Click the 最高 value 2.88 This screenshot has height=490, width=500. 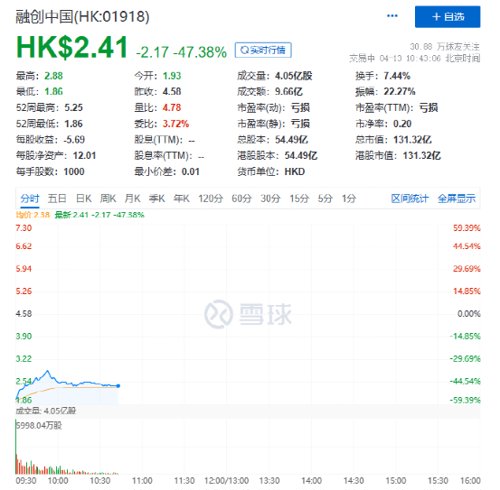click(54, 76)
